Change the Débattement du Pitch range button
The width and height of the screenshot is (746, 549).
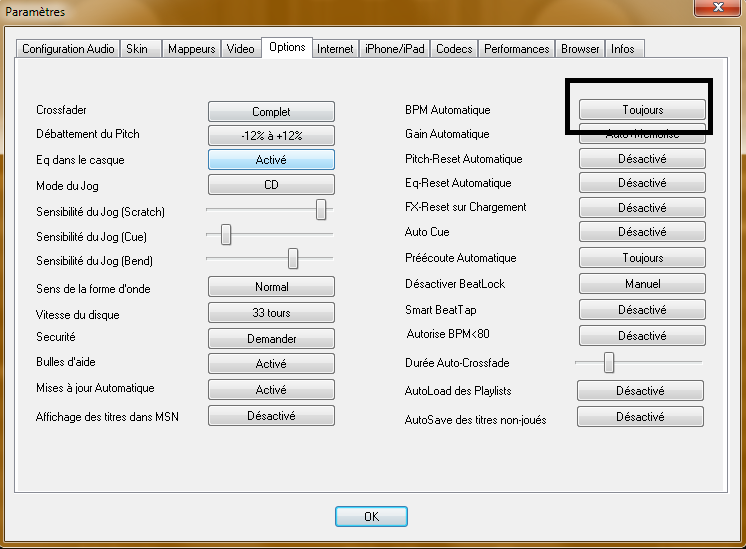coord(271,136)
